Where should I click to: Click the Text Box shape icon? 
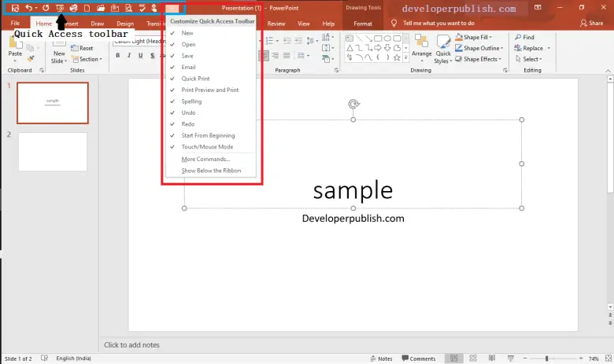[x=350, y=39]
